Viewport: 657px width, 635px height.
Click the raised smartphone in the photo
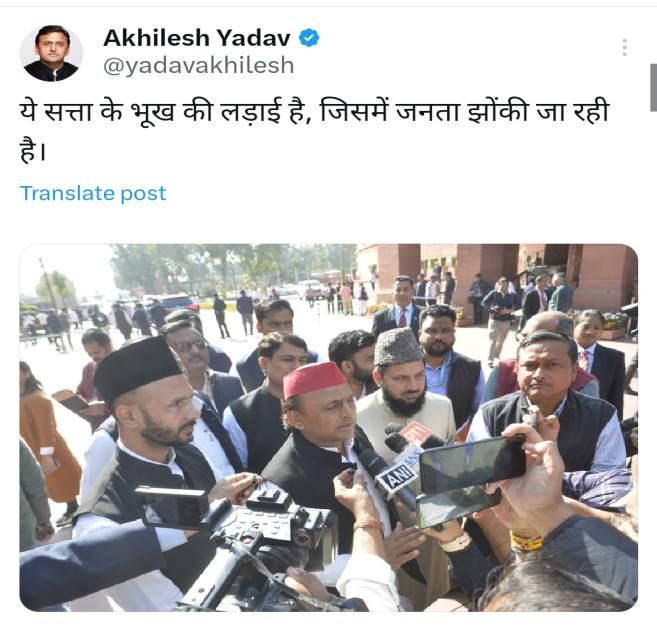(472, 464)
